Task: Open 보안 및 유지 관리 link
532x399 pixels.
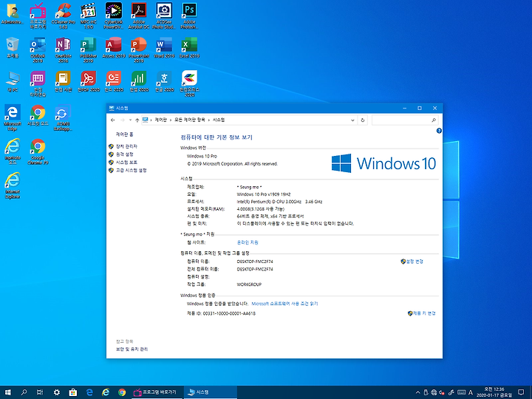Action: pyautogui.click(x=132, y=349)
